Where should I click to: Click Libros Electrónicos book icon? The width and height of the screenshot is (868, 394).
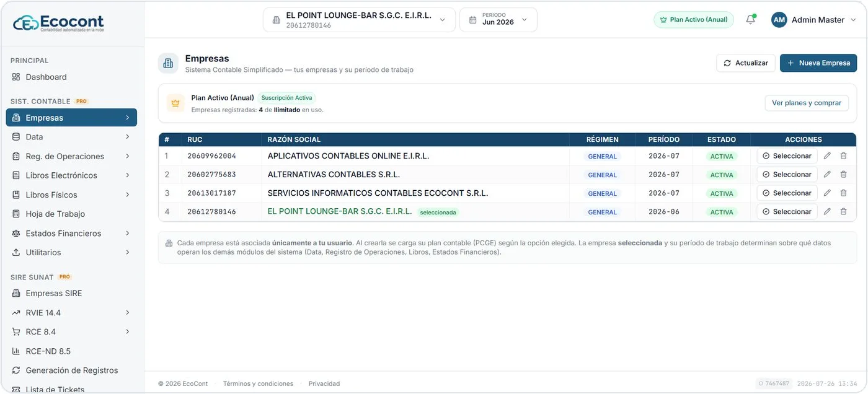16,176
